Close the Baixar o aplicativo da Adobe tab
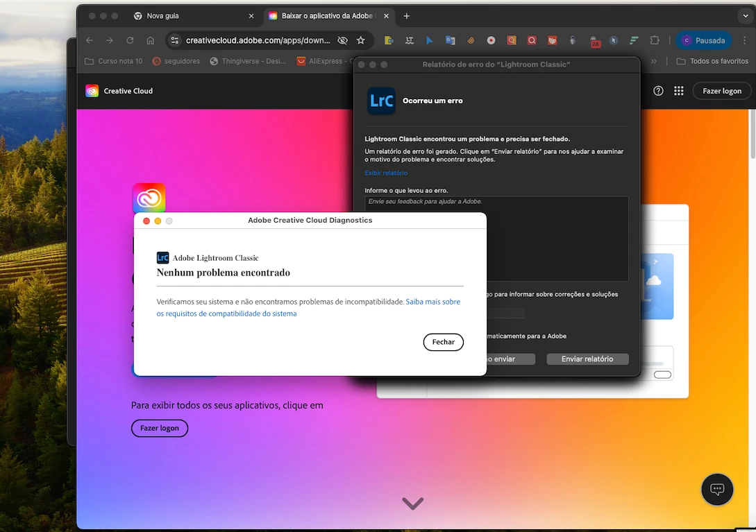 click(x=386, y=16)
